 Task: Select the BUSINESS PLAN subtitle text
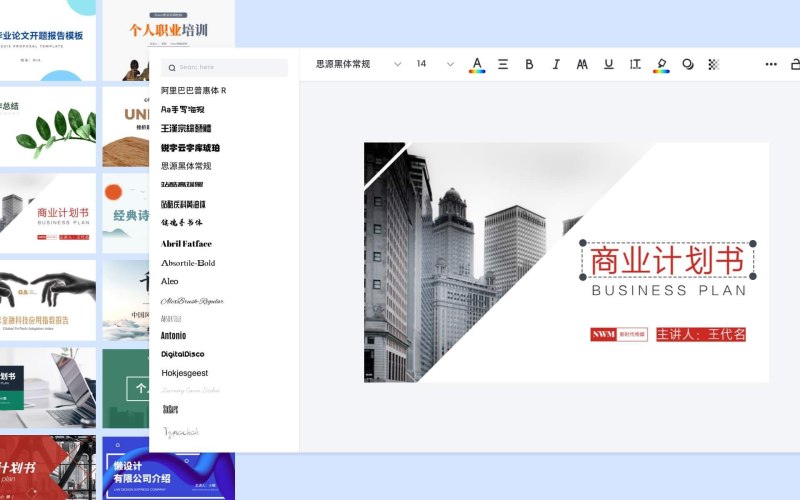click(669, 290)
